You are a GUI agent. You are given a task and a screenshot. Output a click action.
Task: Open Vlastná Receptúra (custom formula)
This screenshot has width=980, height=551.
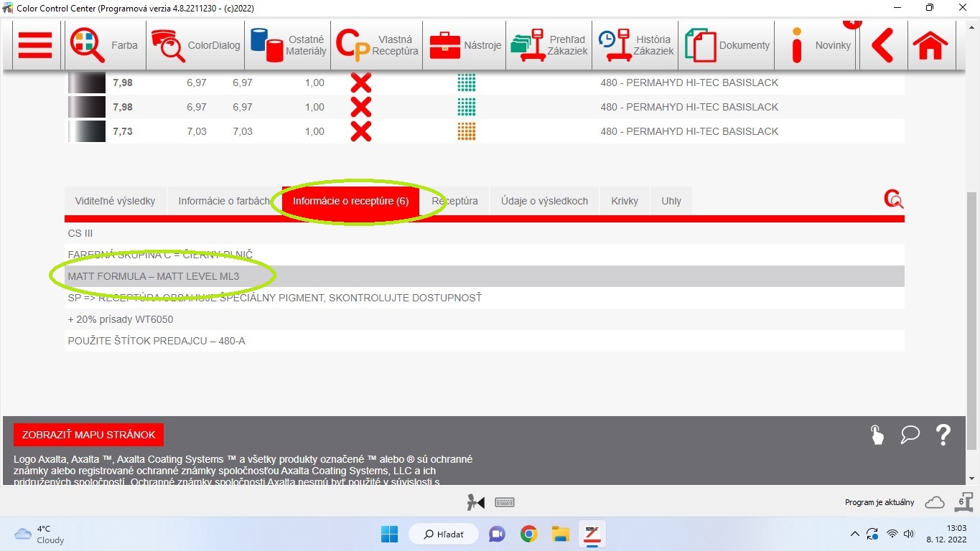(377, 45)
